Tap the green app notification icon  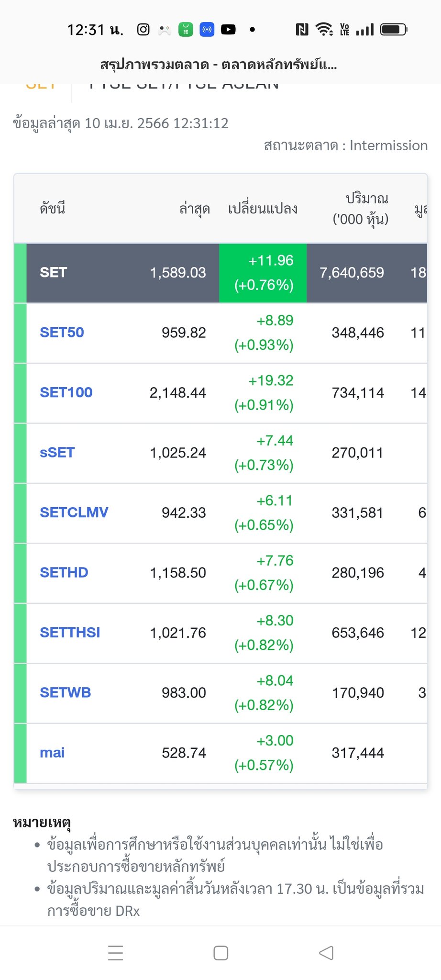point(186,30)
